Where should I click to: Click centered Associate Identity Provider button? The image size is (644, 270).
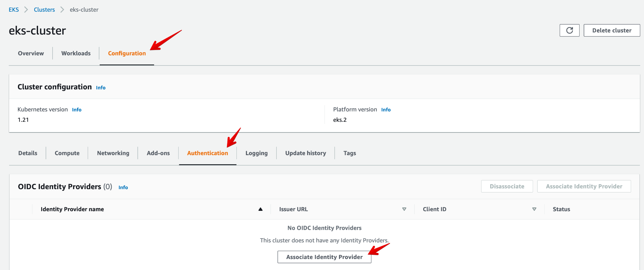324,257
